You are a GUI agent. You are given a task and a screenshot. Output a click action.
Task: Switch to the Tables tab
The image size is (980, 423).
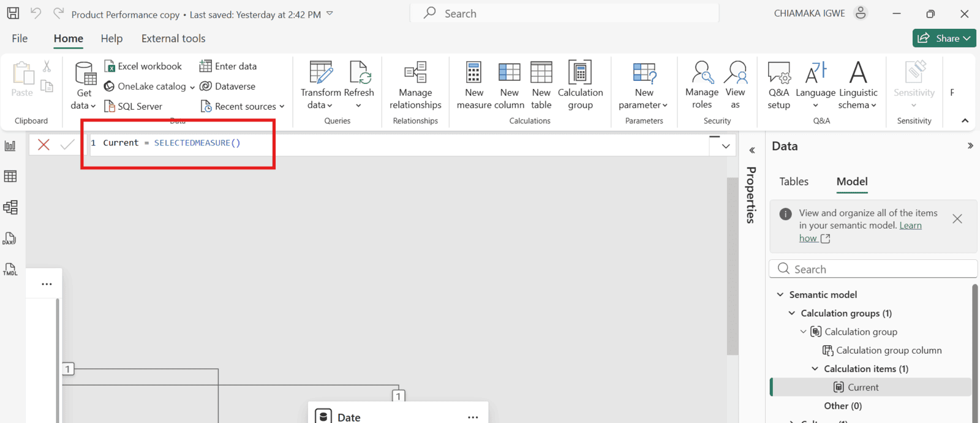pos(794,181)
